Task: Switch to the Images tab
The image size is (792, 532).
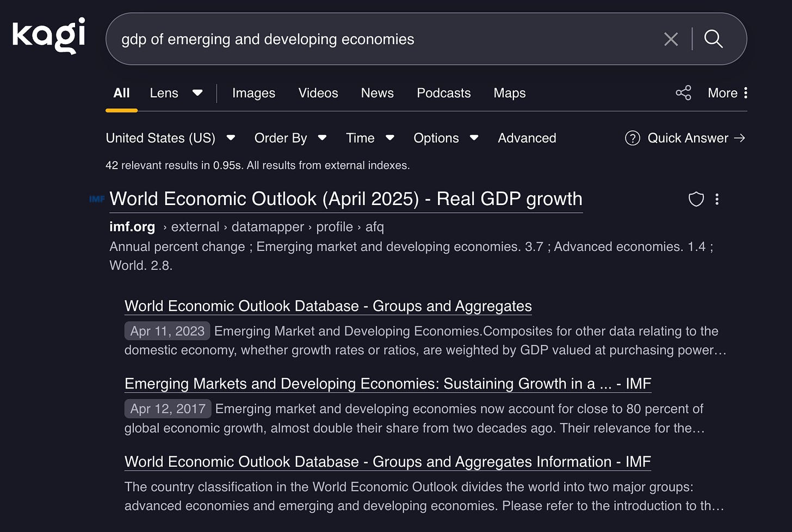Action: (253, 93)
